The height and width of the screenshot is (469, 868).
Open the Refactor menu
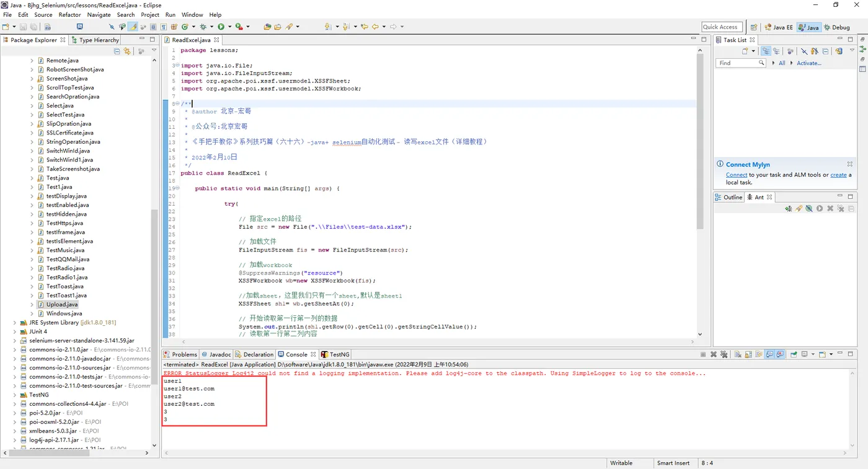click(70, 15)
